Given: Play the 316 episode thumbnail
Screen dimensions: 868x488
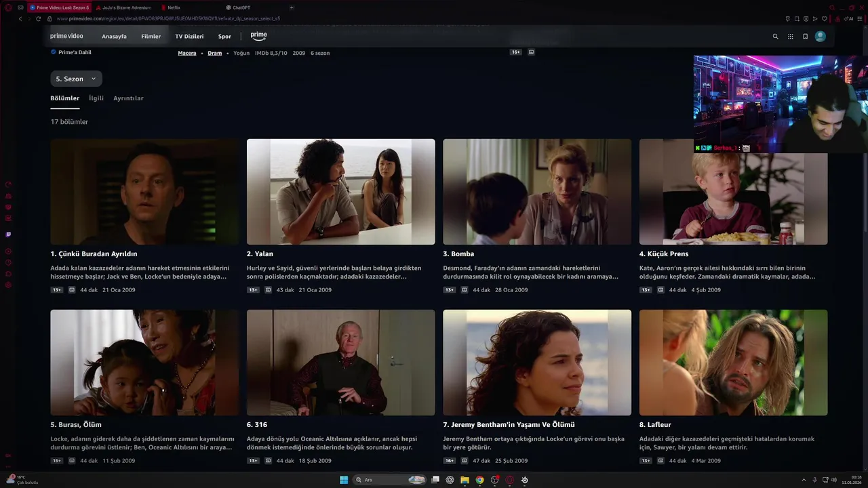Looking at the screenshot, I should (341, 363).
